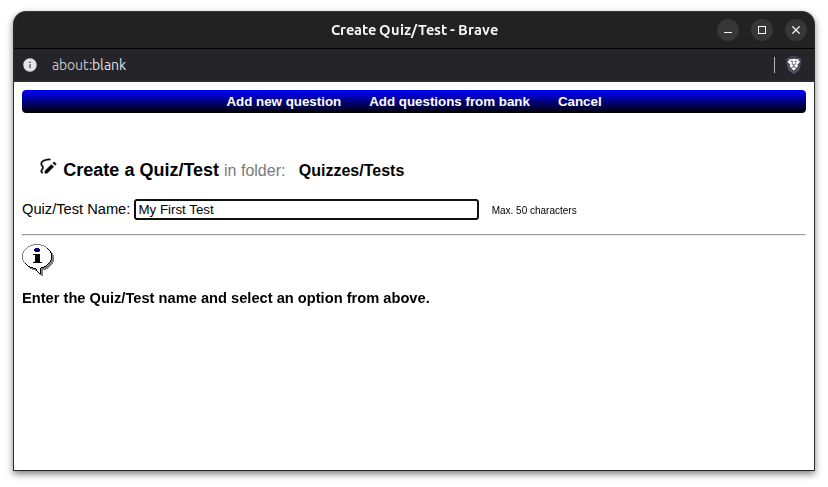The width and height of the screenshot is (828, 487).
Task: Click the pencil edit icon beside heading
Action: pyautogui.click(x=48, y=167)
